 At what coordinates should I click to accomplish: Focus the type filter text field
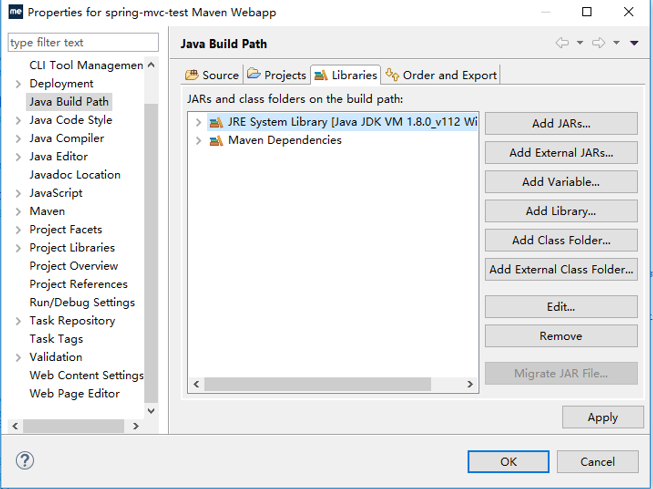point(83,42)
